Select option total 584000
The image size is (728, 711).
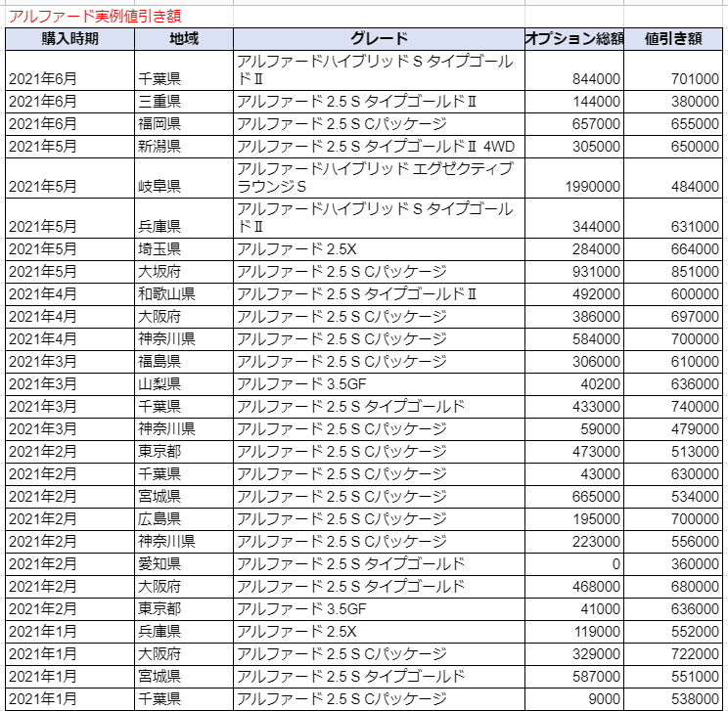574,339
